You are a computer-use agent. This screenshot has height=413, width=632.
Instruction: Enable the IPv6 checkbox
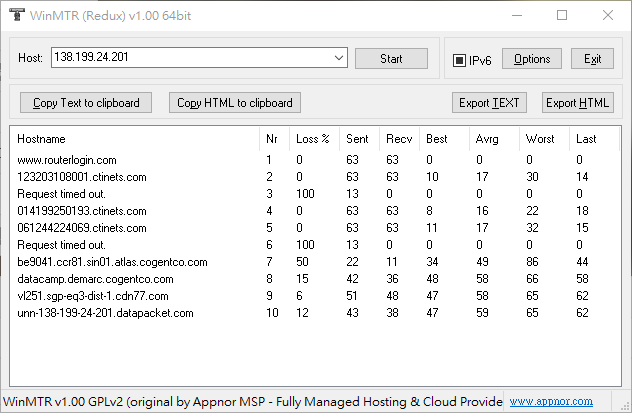coord(460,60)
